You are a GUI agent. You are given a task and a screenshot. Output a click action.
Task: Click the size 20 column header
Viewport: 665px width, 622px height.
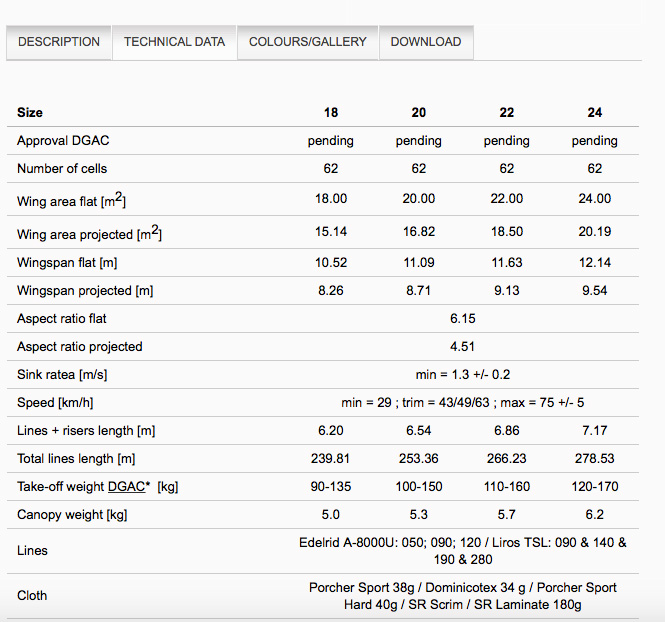[419, 112]
